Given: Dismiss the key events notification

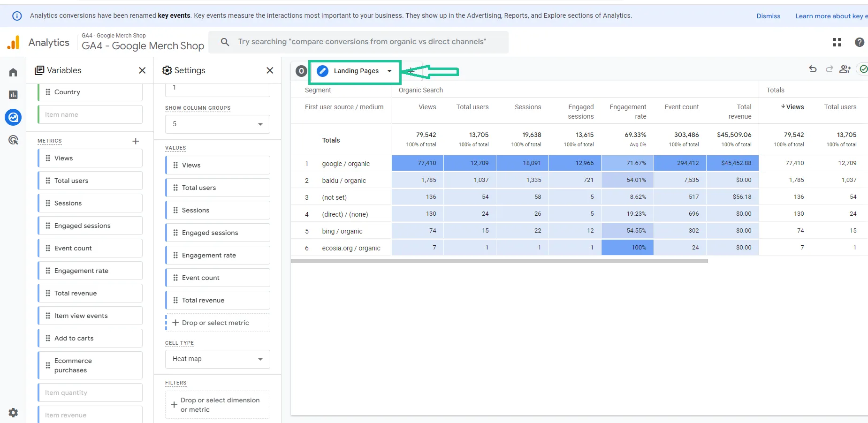Looking at the screenshot, I should tap(768, 16).
